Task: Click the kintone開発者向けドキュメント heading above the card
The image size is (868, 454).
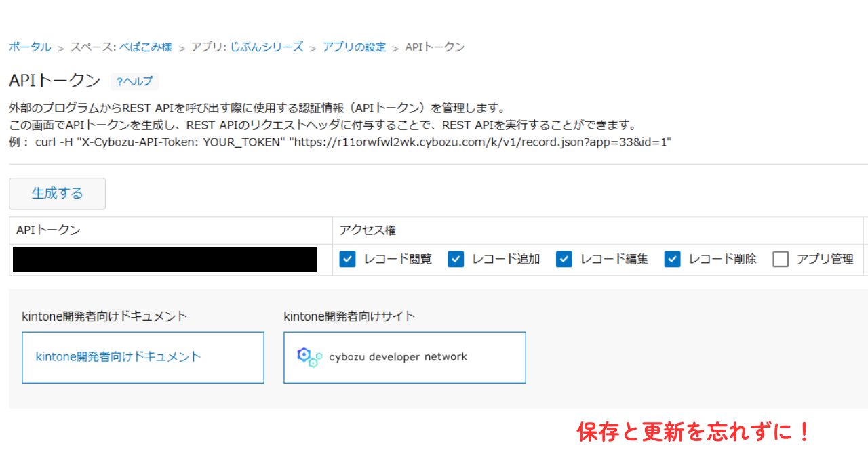Action: coord(104,316)
